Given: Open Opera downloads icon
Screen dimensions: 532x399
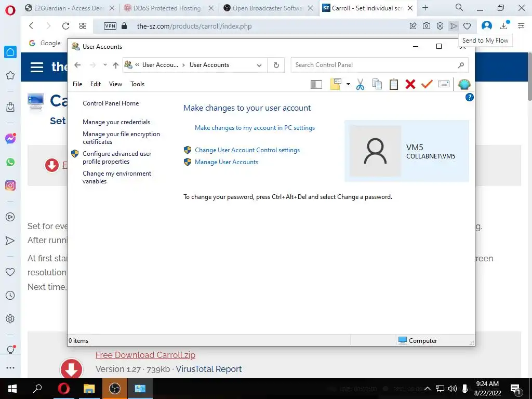Looking at the screenshot, I should pos(504,25).
